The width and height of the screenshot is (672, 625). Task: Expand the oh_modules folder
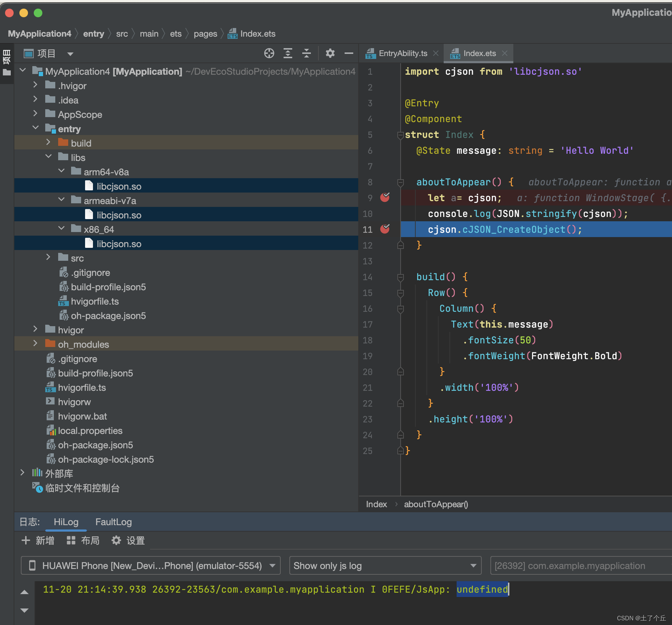35,343
